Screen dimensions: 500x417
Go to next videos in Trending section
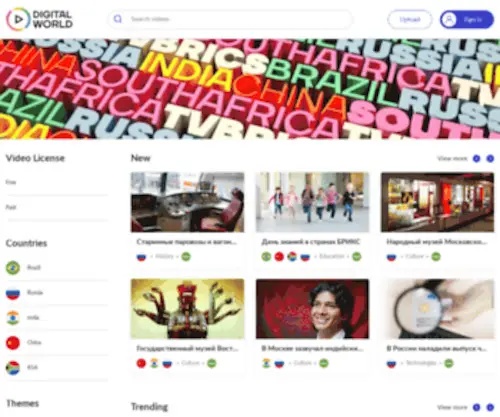(490, 407)
